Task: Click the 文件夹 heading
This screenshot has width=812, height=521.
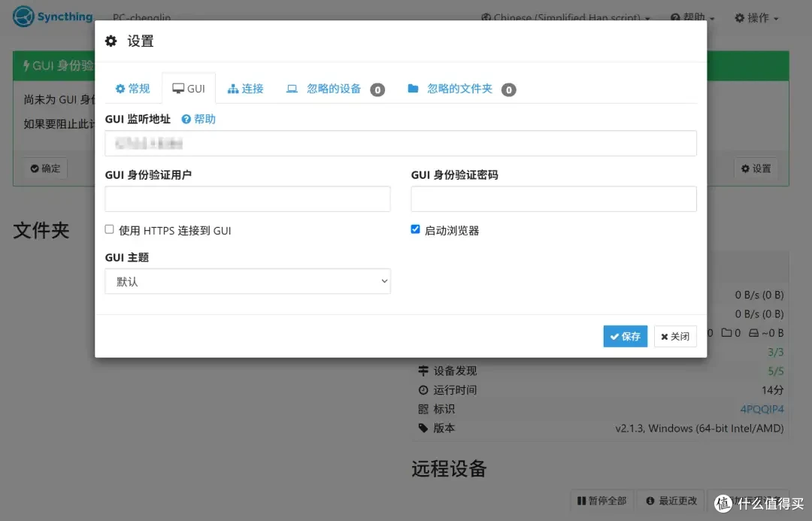Action: coord(41,231)
